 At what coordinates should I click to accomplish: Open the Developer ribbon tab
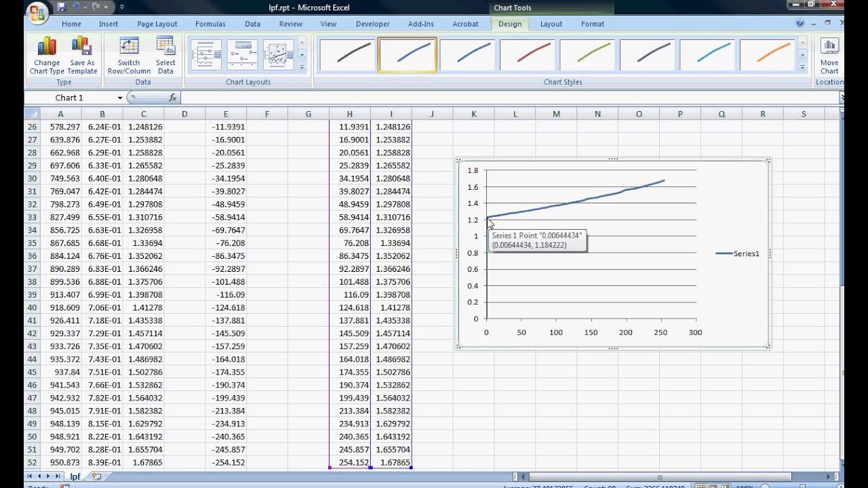(373, 24)
